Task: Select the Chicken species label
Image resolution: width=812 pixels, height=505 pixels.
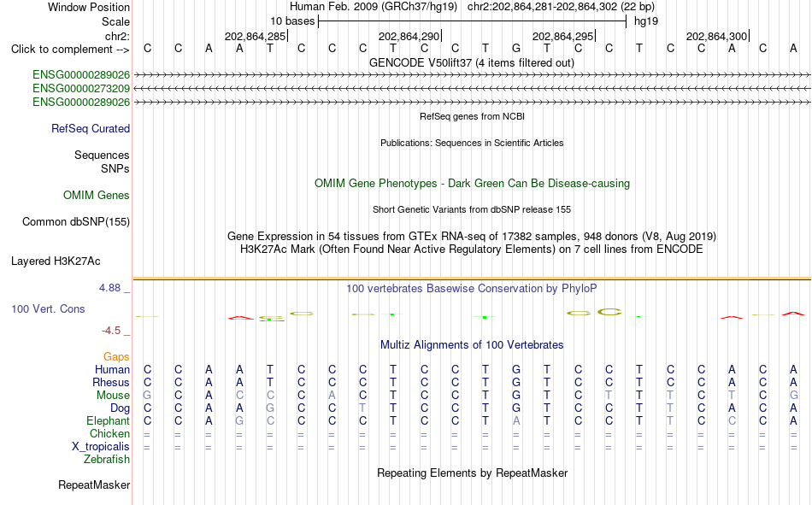Action: click(x=109, y=433)
